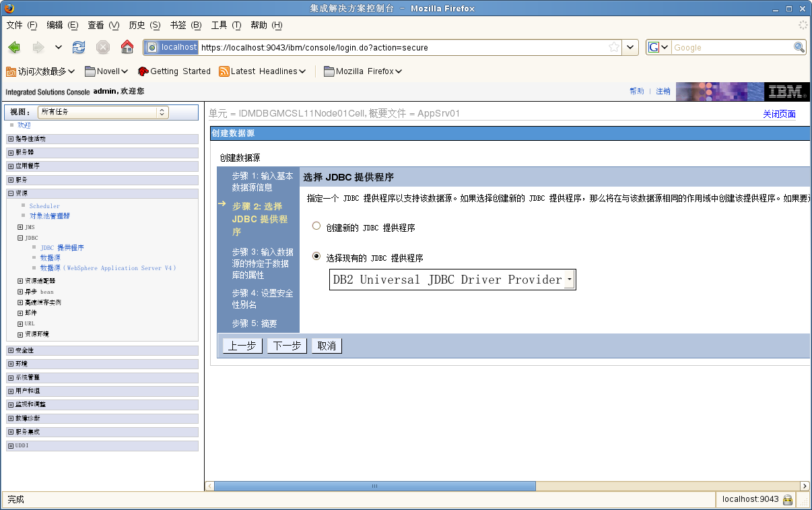Expand the 监视和调整 section

(x=11, y=404)
